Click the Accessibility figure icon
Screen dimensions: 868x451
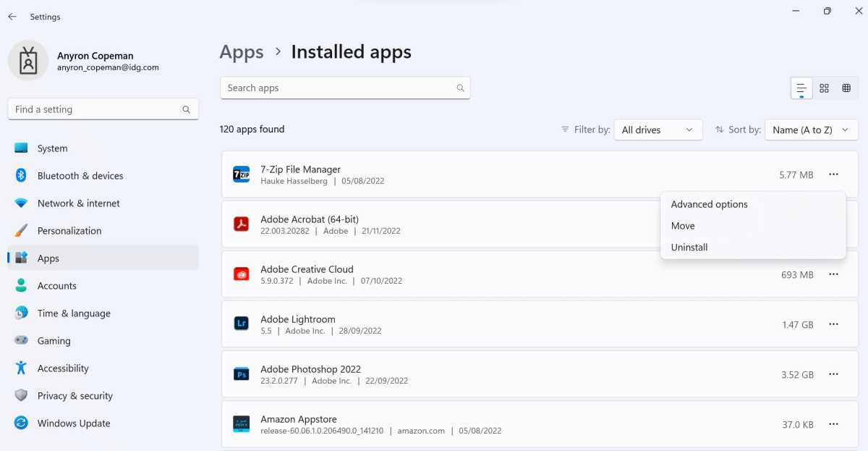coord(22,368)
